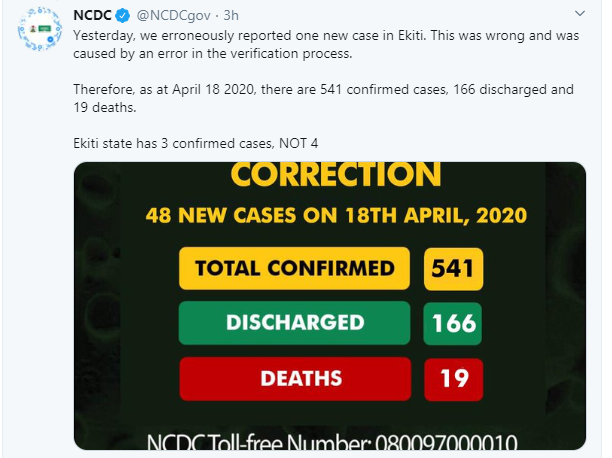Click the 48 NEW CASES heading
The height and width of the screenshot is (458, 612).
tap(336, 216)
